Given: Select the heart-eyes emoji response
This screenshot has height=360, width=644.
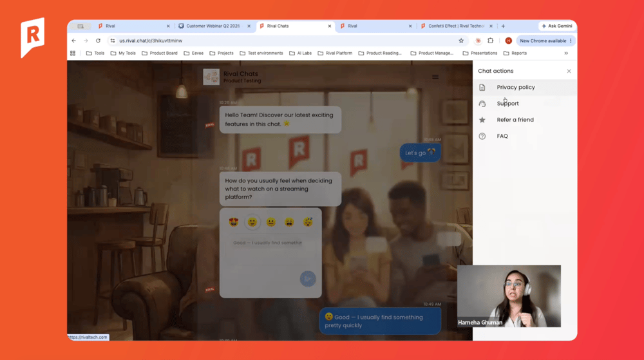Looking at the screenshot, I should coord(234,222).
